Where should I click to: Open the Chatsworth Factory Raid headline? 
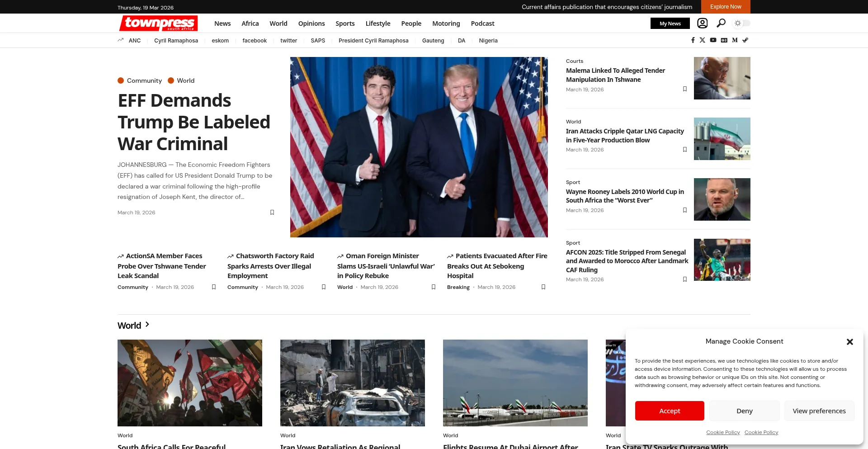(271, 266)
